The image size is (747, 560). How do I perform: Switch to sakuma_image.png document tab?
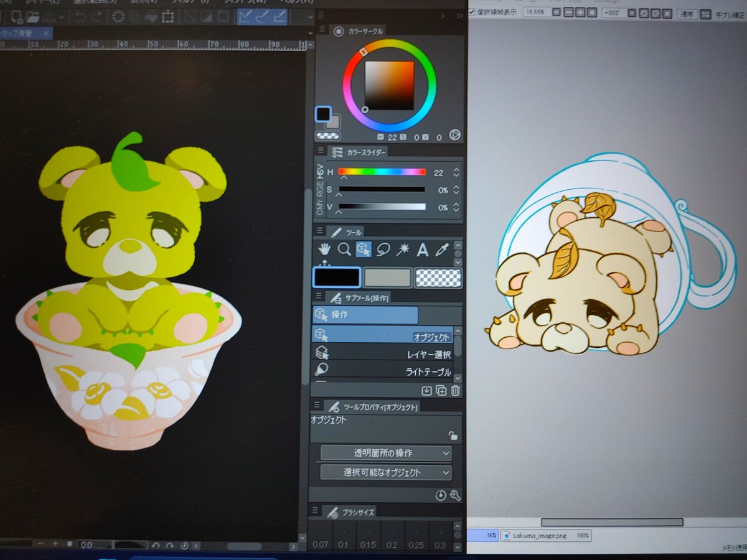tap(545, 535)
